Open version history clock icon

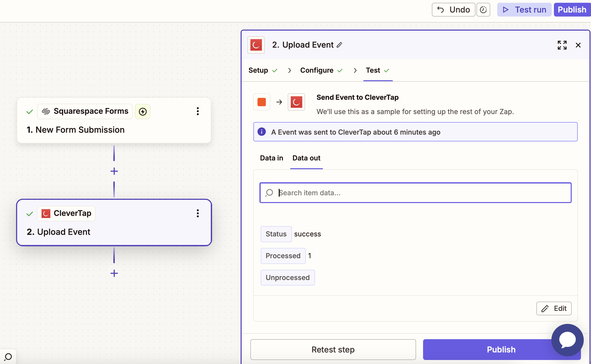483,10
